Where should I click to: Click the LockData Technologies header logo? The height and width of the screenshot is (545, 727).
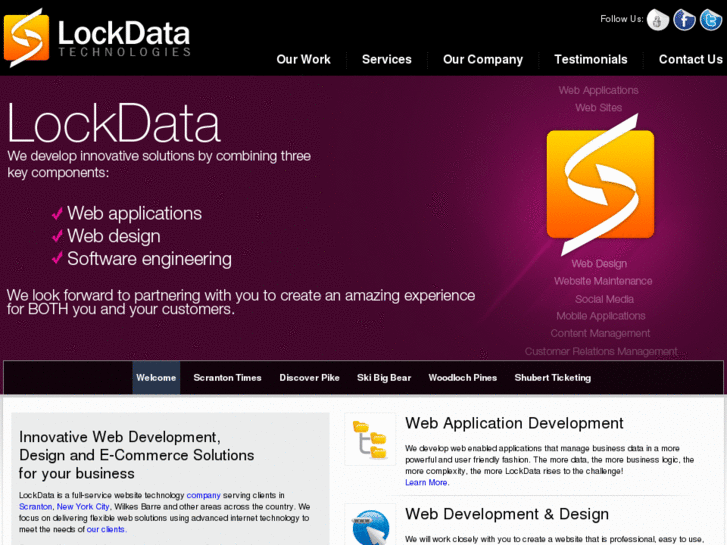(97, 38)
